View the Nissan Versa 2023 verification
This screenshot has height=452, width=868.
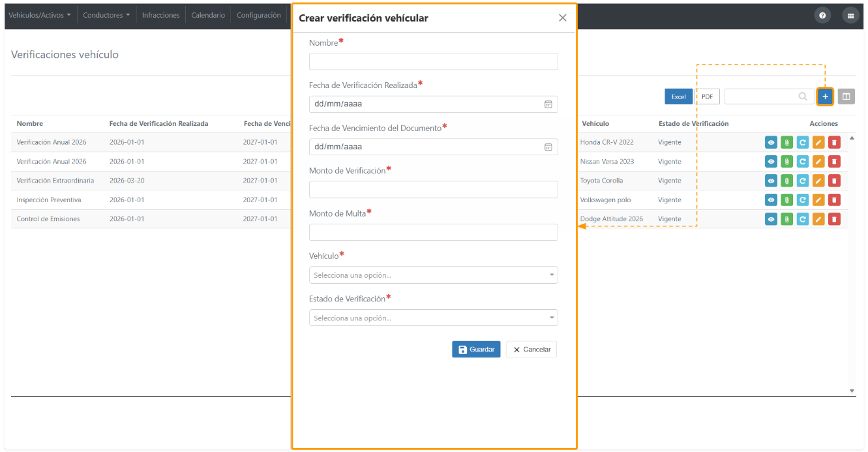click(771, 162)
